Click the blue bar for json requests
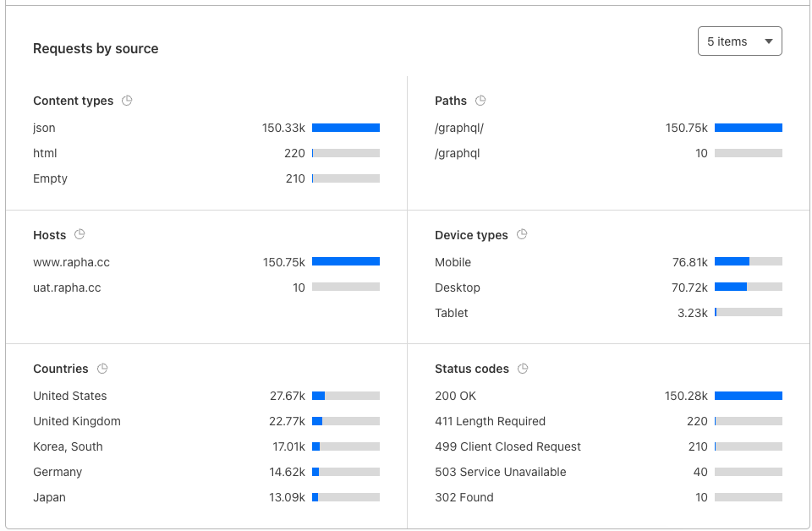The image size is (812, 531). click(345, 128)
